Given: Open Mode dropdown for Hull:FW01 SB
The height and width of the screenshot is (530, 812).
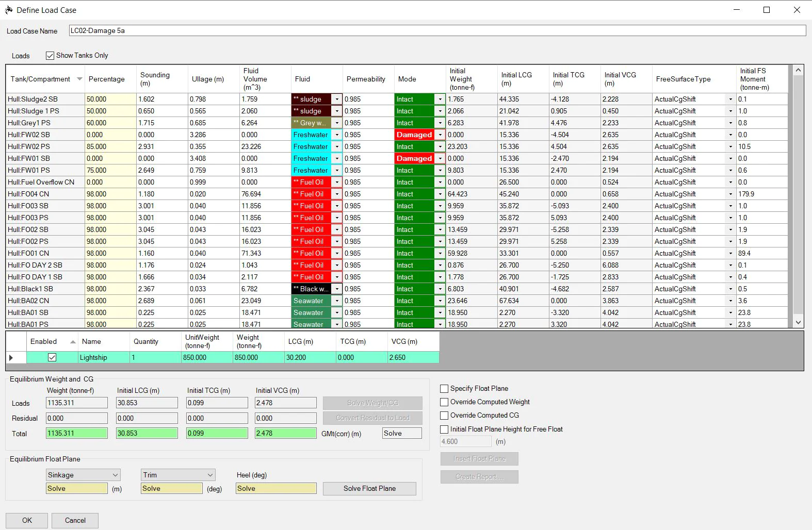Looking at the screenshot, I should click(440, 159).
